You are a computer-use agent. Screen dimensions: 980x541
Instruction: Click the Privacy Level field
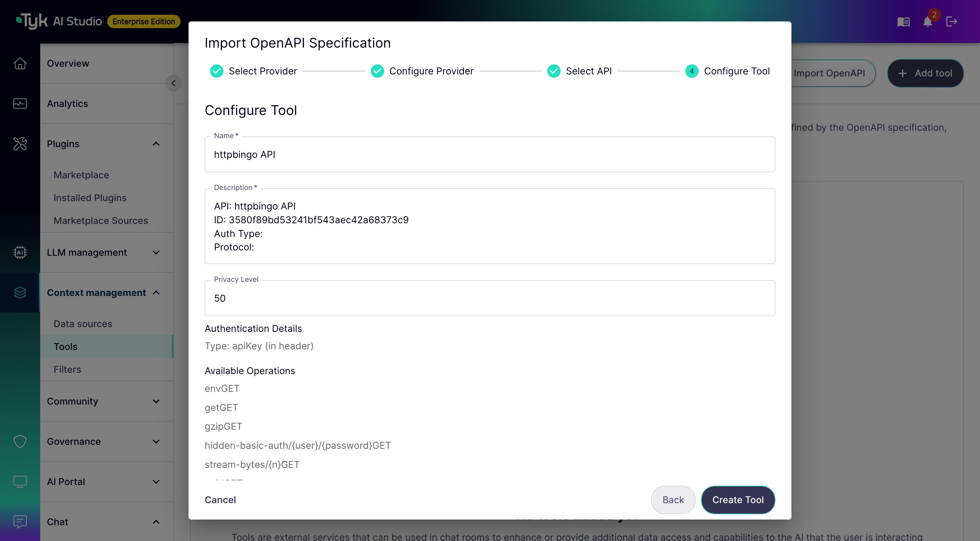490,298
